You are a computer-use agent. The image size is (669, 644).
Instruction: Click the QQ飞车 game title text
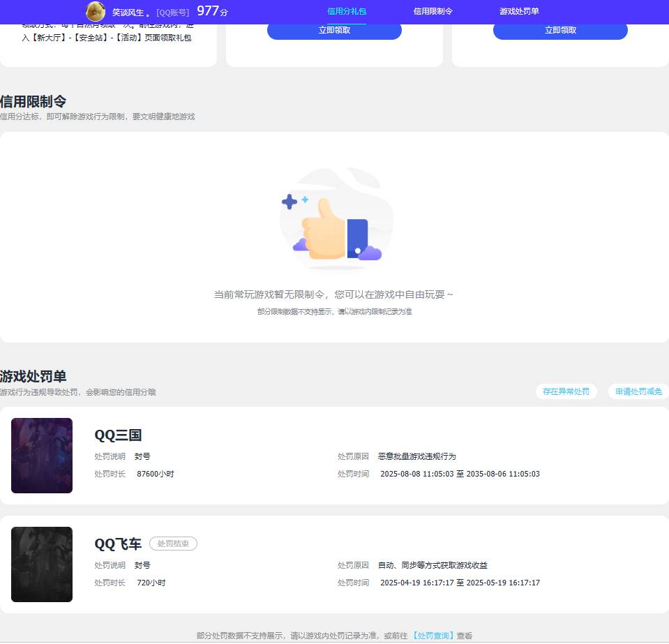click(118, 544)
